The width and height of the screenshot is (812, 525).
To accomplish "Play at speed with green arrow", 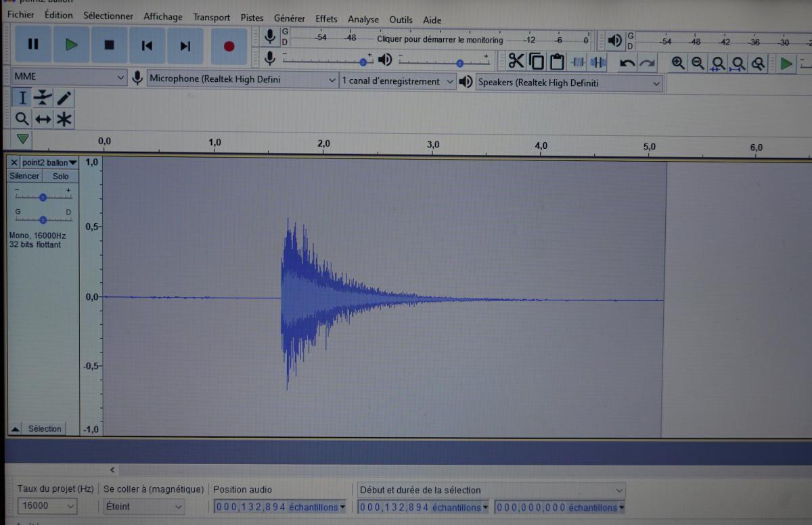I will click(786, 64).
